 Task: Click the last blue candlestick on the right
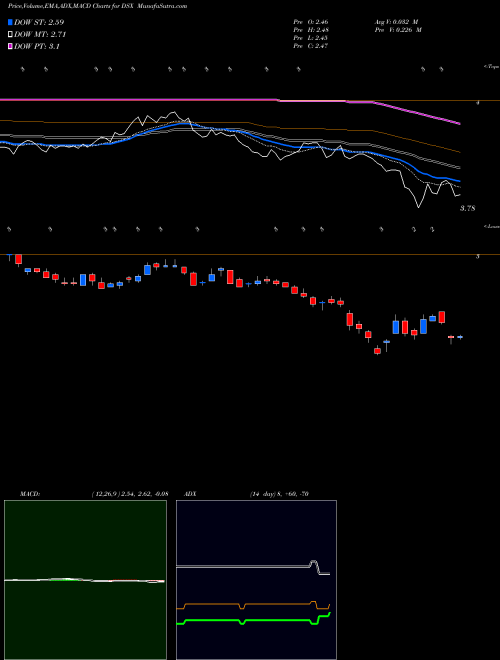pos(460,337)
